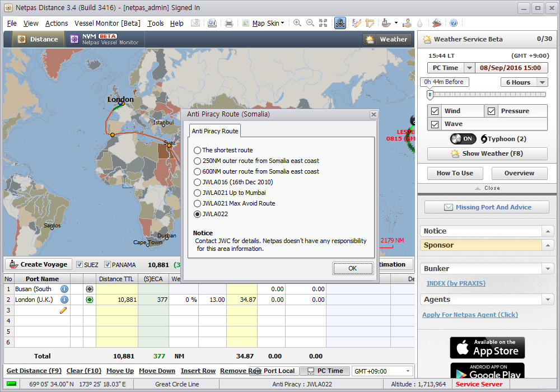Click Missing Port And Advice button

point(487,207)
